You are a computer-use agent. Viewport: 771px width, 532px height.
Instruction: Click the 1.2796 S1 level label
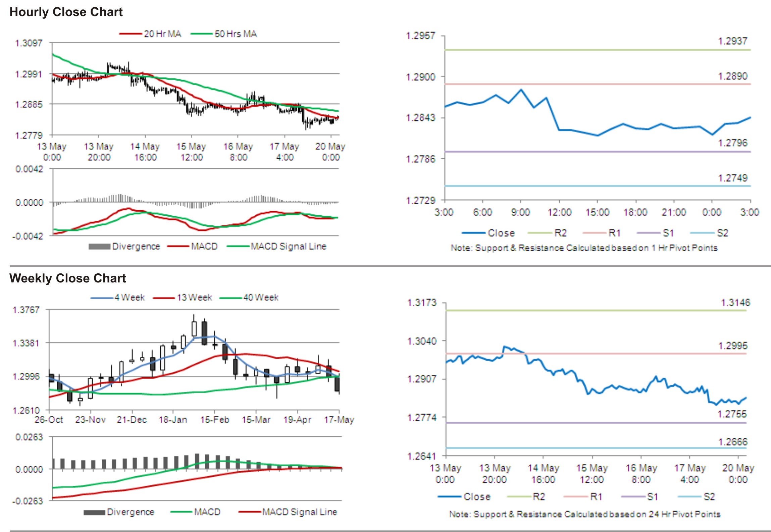click(732, 143)
